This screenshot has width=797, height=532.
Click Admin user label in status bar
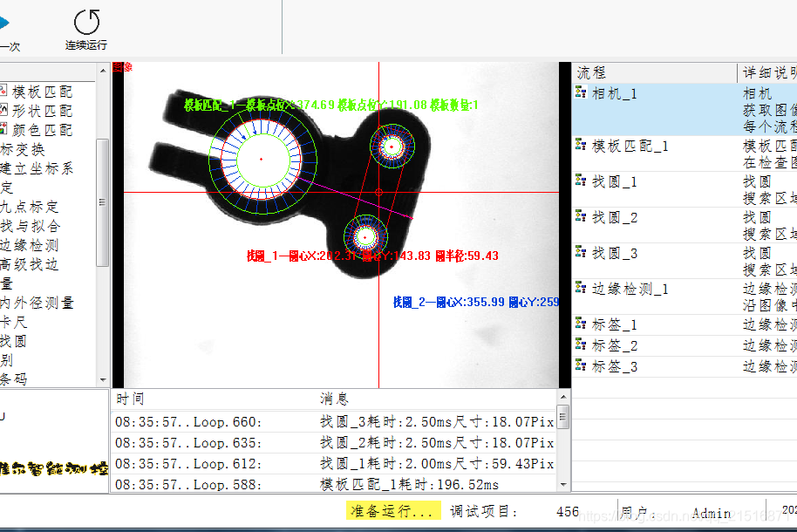tap(711, 513)
